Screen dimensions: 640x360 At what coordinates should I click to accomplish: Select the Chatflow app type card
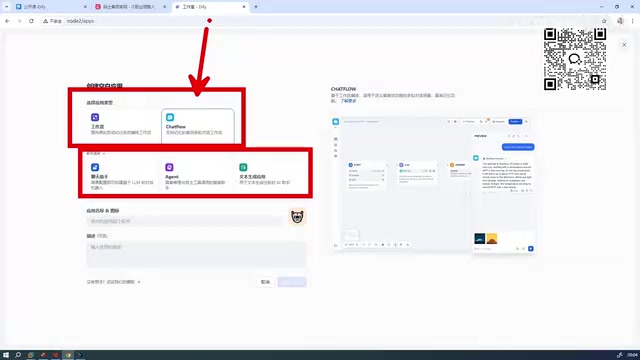pyautogui.click(x=198, y=126)
